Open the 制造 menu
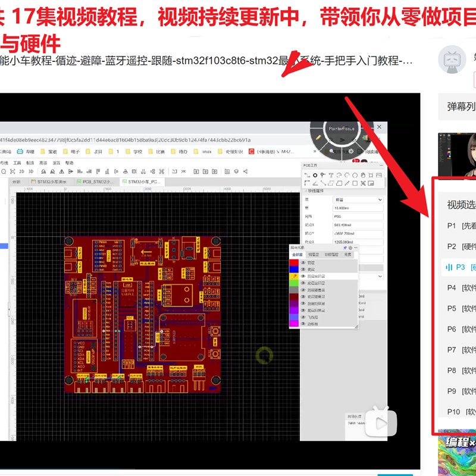The image size is (476, 476). (30, 162)
